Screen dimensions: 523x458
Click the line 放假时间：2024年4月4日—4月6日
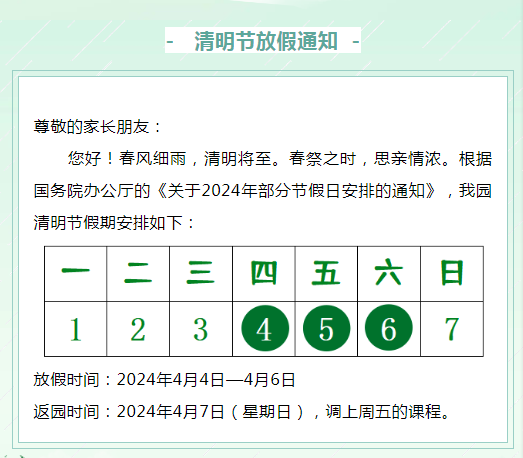pyautogui.click(x=164, y=380)
